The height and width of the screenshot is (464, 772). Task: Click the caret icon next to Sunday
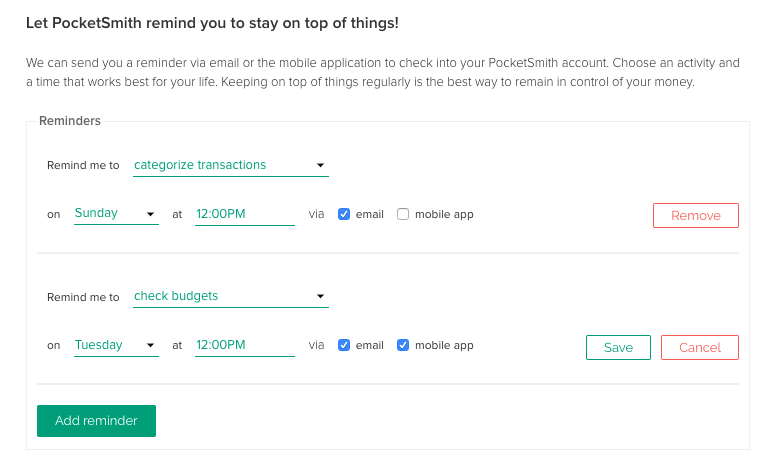coord(150,214)
